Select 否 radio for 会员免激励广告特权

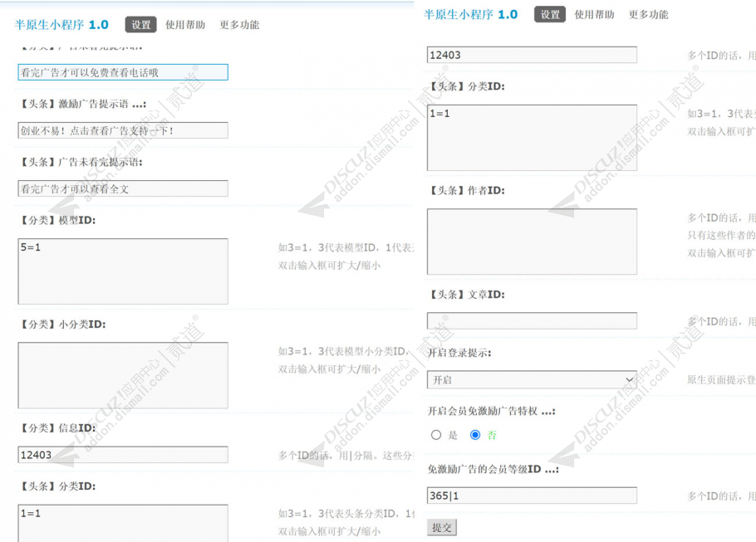click(x=475, y=435)
